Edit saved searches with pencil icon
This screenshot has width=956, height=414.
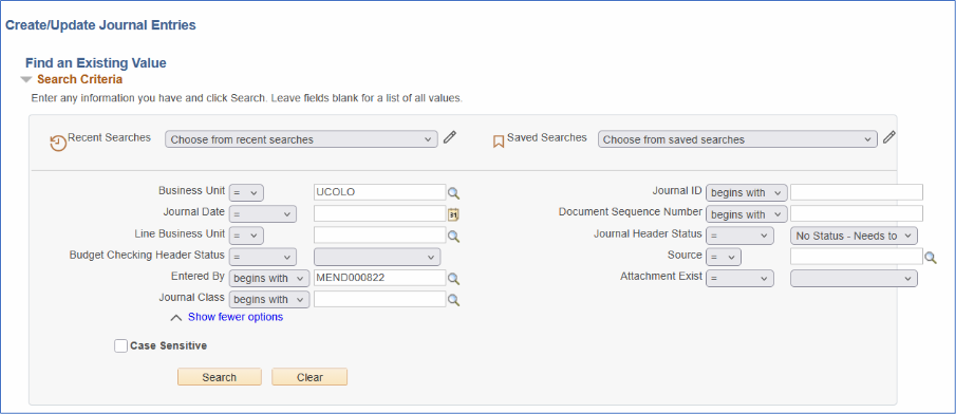pyautogui.click(x=889, y=138)
